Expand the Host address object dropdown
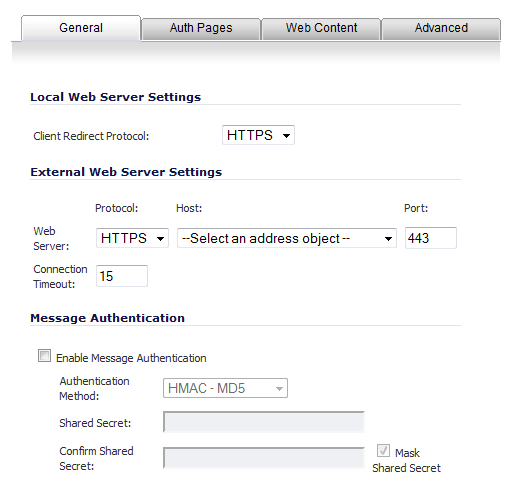Viewport: 509px width, 488px height. point(287,238)
